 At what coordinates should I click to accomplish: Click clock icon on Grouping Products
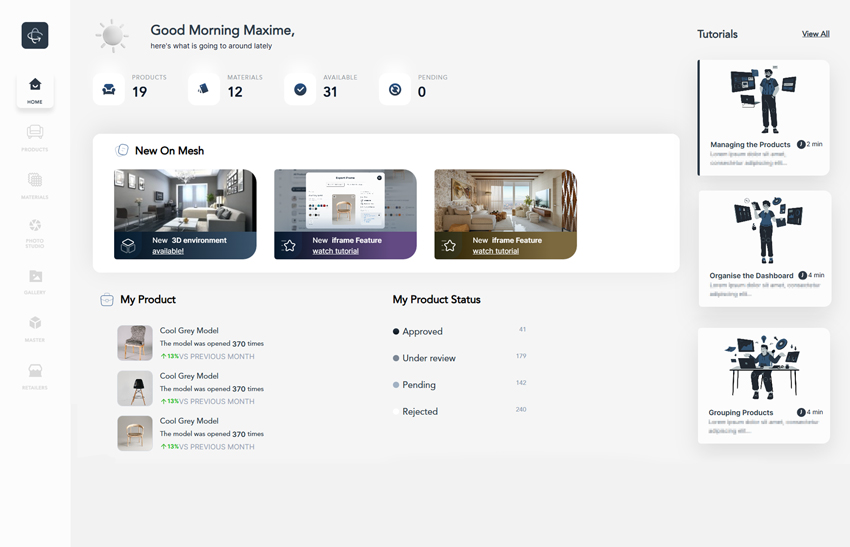[x=801, y=412]
